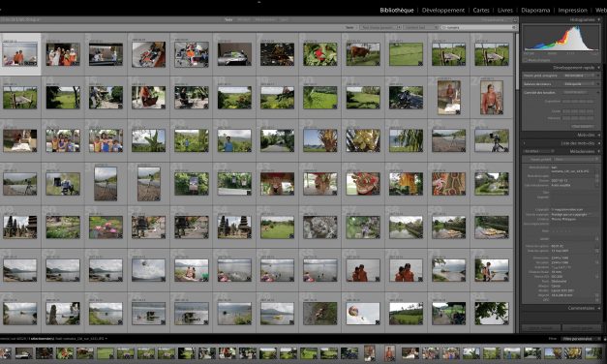This screenshot has height=364, width=607.
Task: Select the Bibliothèque module
Action: tap(397, 10)
